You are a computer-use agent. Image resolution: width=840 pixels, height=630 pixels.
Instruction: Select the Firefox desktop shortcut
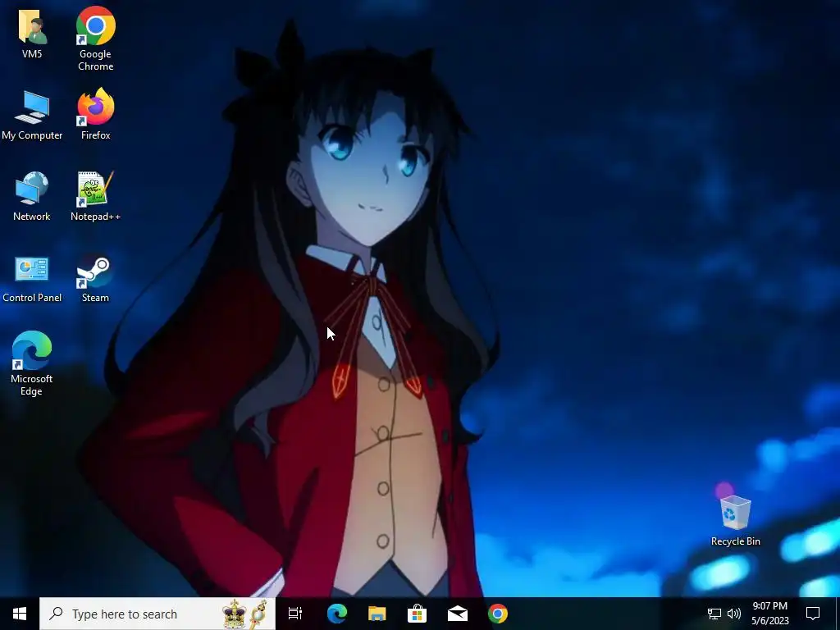pos(95,114)
